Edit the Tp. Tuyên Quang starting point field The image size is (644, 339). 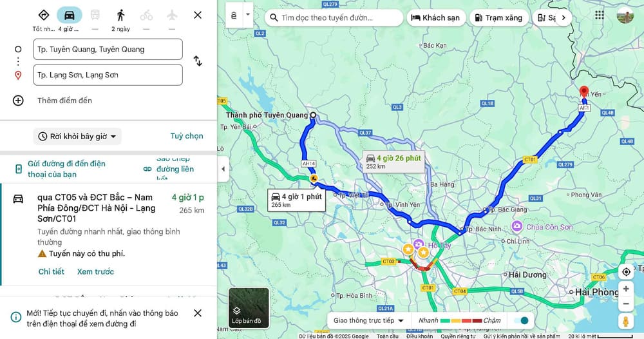coord(108,50)
